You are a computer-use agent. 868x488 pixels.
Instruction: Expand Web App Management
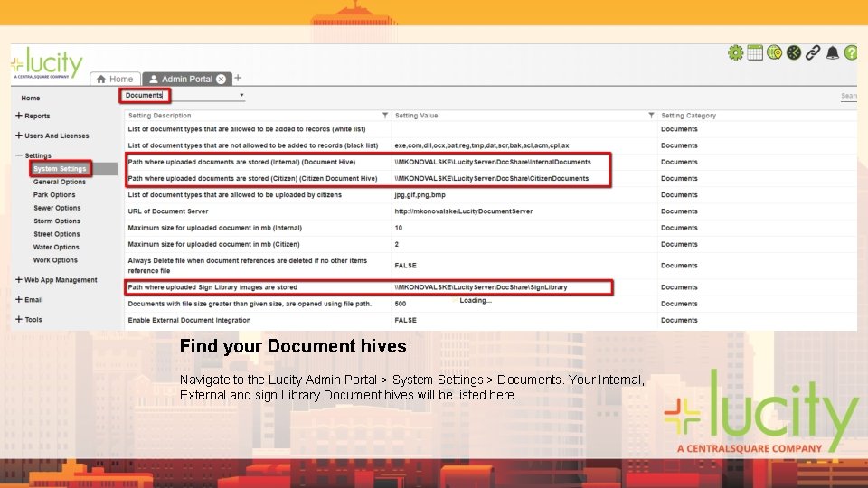click(x=19, y=280)
